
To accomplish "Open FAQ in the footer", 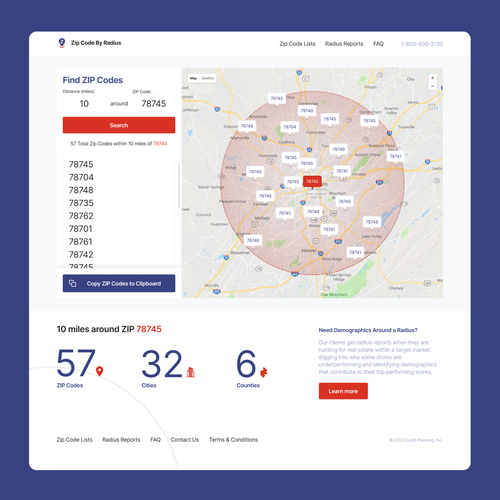I will coord(155,440).
